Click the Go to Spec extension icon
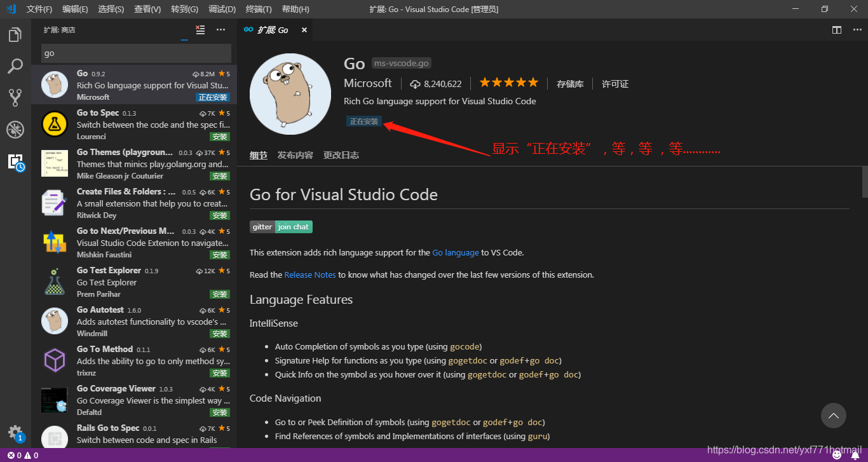The height and width of the screenshot is (462, 868). [x=55, y=124]
